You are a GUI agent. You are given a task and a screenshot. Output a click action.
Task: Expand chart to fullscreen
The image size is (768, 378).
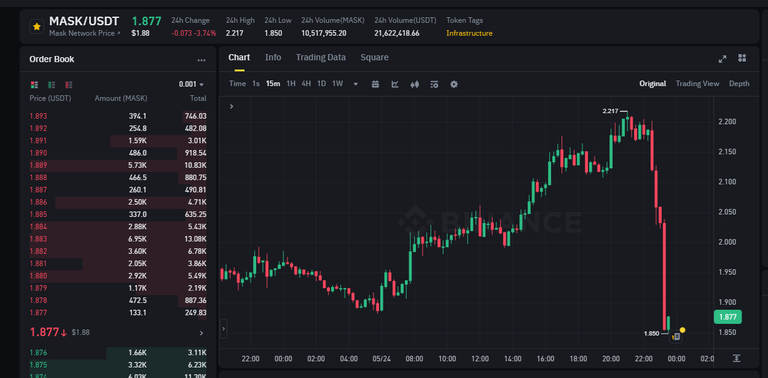pyautogui.click(x=722, y=59)
